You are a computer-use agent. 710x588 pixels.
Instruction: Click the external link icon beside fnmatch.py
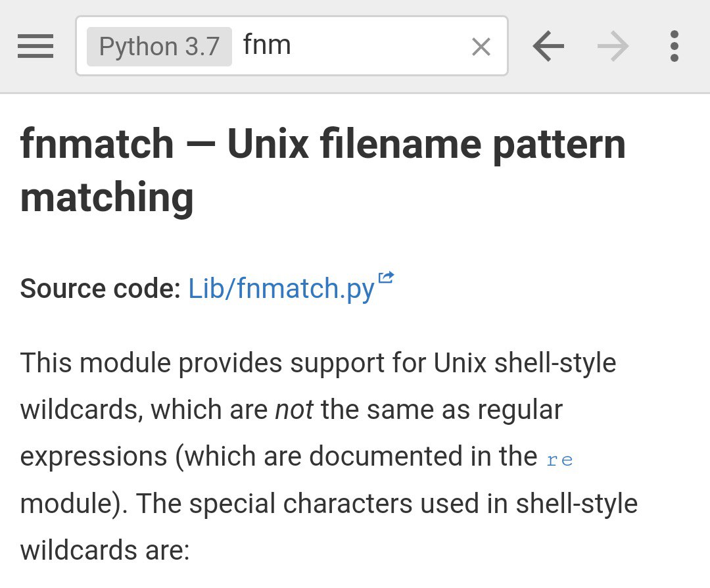point(386,278)
